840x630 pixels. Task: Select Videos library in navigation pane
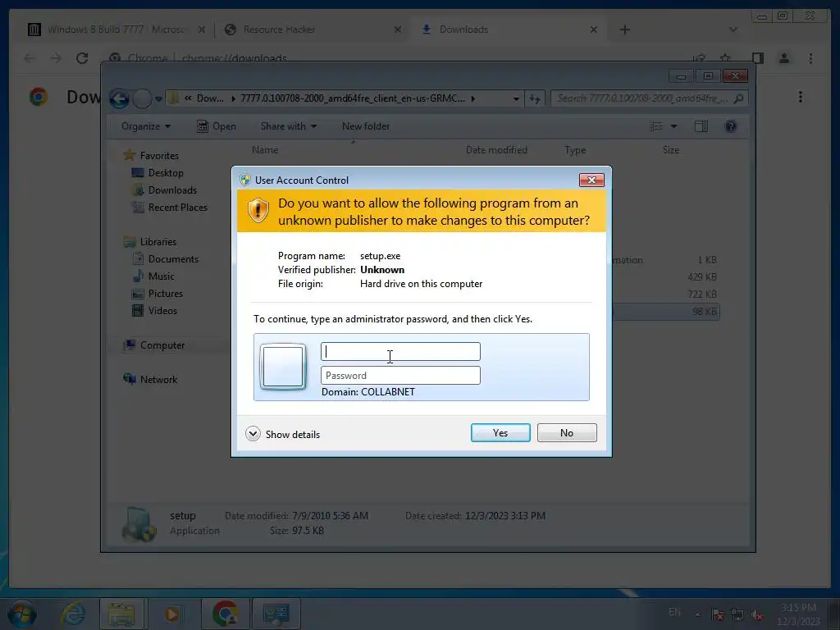[162, 310]
